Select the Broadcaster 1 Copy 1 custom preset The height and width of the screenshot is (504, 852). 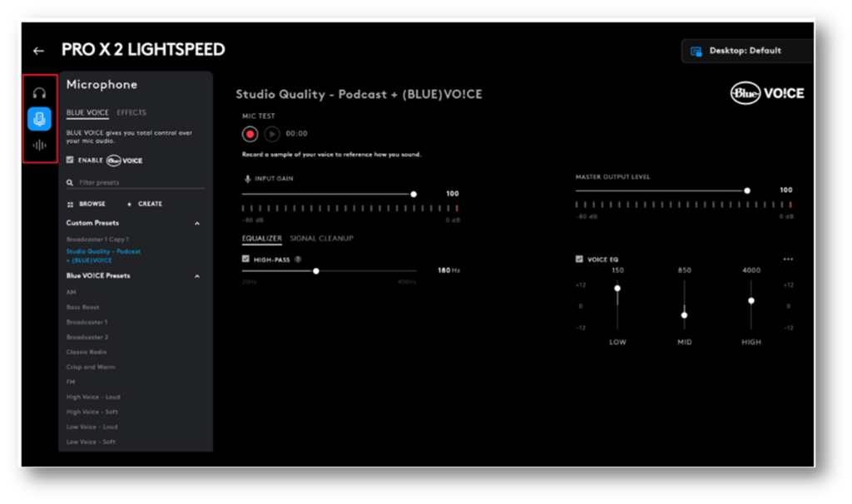click(x=97, y=240)
